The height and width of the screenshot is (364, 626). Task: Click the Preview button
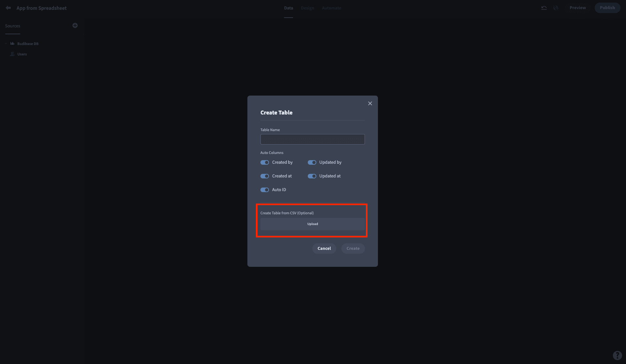[578, 8]
